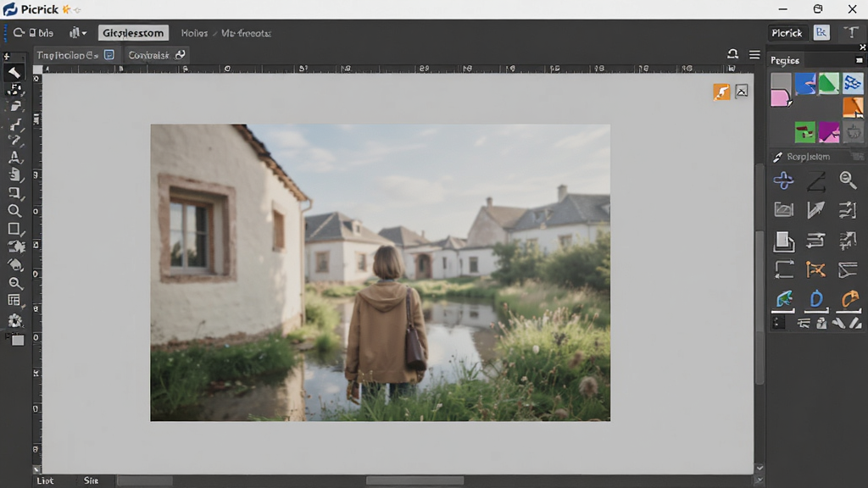Open the Ms freeots menu item
Screen dimensions: 868x488
pos(247,33)
